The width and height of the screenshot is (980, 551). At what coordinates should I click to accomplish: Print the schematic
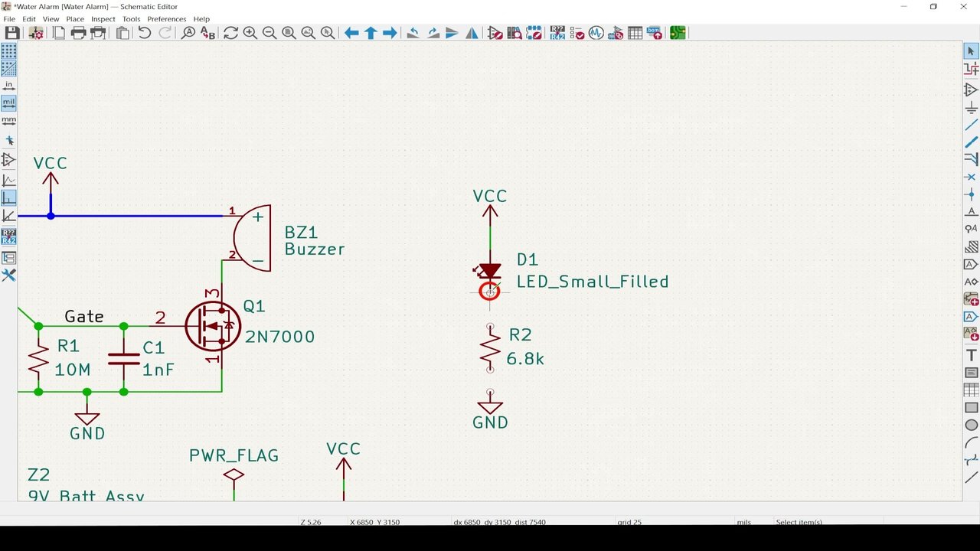pos(78,33)
